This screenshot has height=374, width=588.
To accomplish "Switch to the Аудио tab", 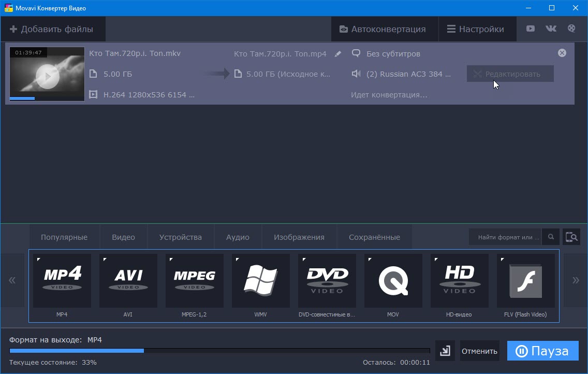I will [x=238, y=237].
